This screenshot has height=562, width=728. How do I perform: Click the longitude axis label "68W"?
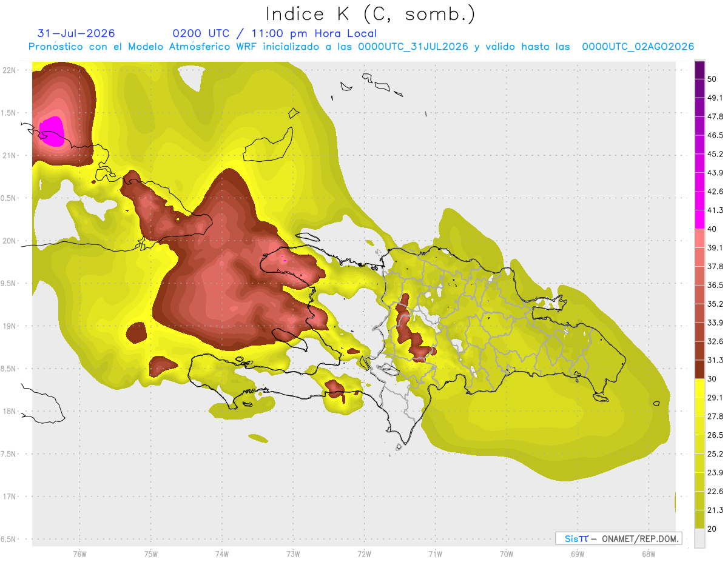coord(648,554)
